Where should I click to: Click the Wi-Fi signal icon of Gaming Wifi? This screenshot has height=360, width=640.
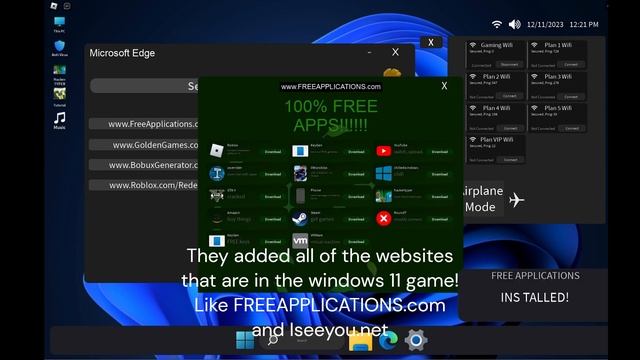(473, 45)
